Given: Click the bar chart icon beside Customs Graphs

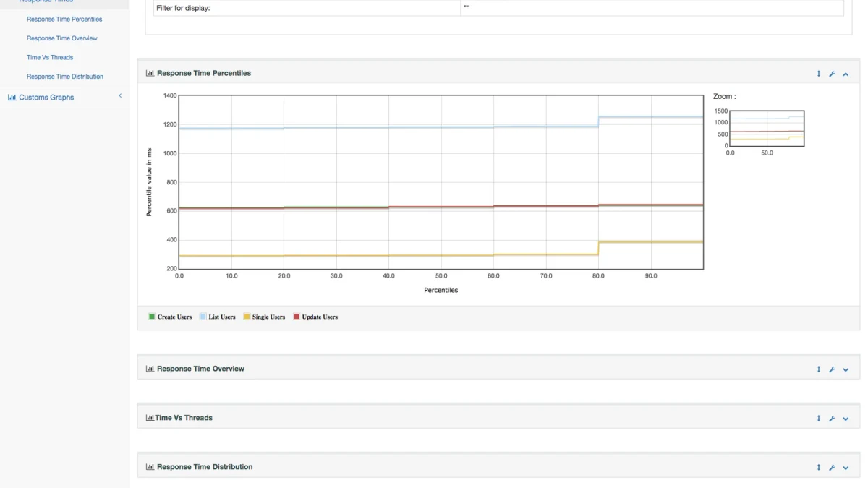Looking at the screenshot, I should click(x=12, y=97).
